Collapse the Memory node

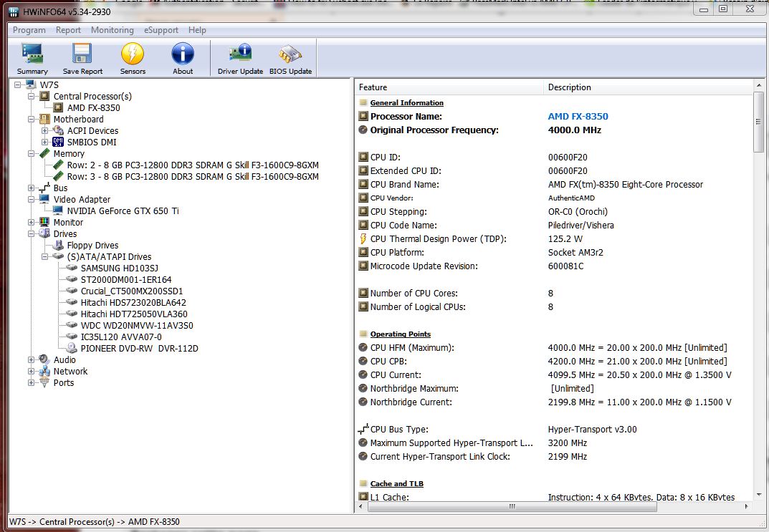coord(32,153)
